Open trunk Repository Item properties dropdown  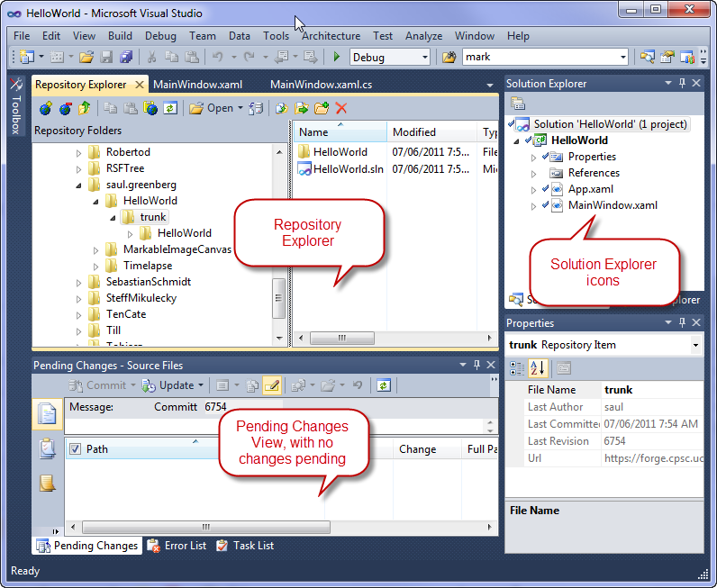point(695,345)
